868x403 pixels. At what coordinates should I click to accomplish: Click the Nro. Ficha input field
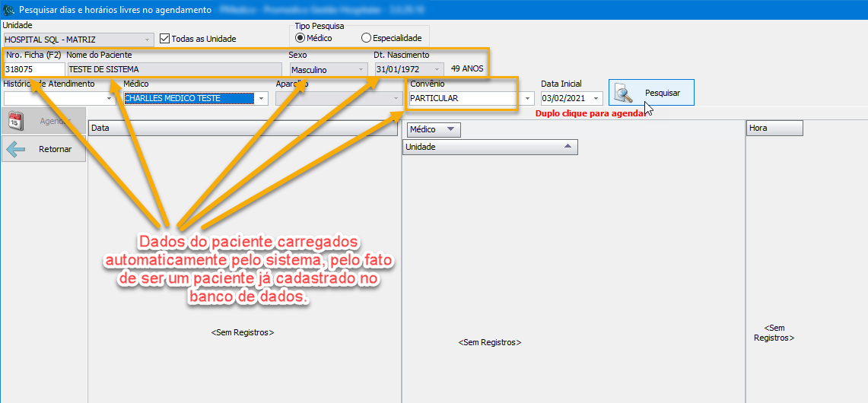(33, 69)
